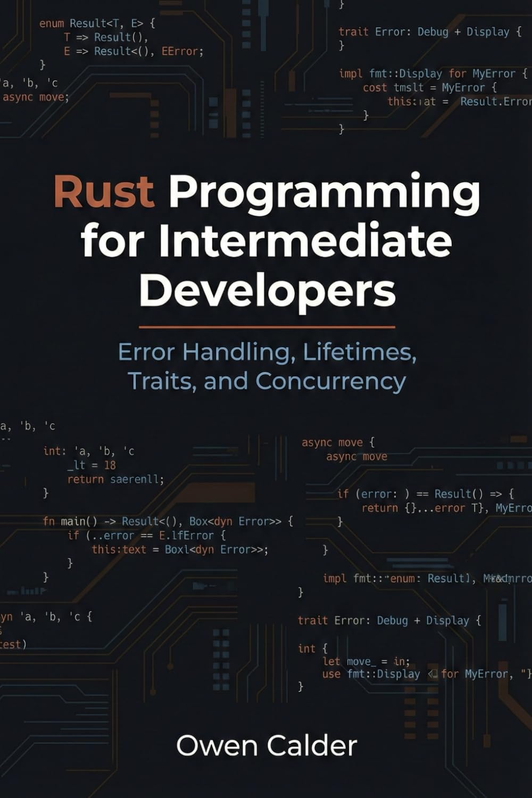The image size is (532, 798).
Task: Select the title line "for Intermediate"
Action: (x=267, y=241)
